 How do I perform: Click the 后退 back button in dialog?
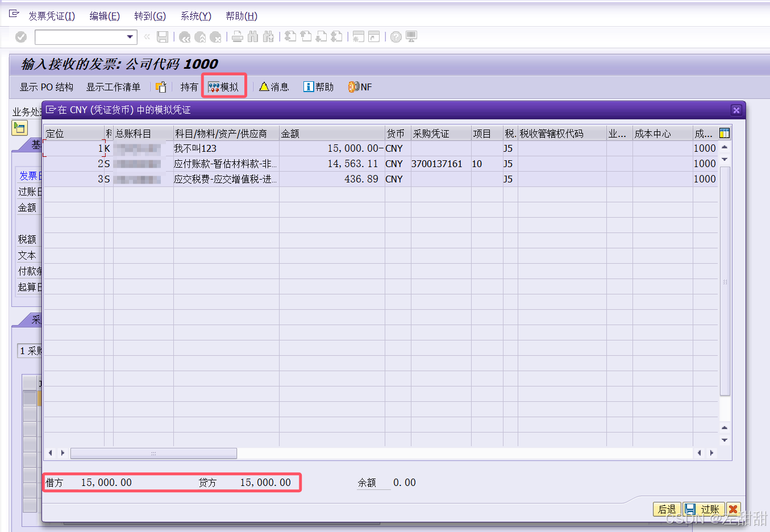667,509
